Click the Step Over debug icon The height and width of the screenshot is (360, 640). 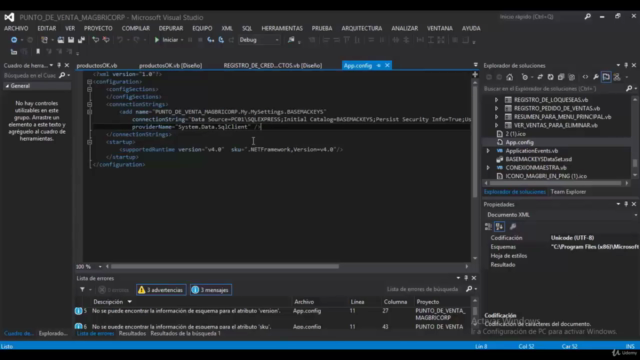click(x=221, y=40)
